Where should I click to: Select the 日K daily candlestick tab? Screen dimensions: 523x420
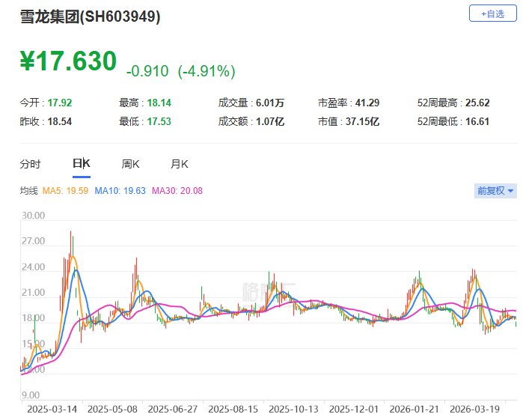tap(81, 164)
